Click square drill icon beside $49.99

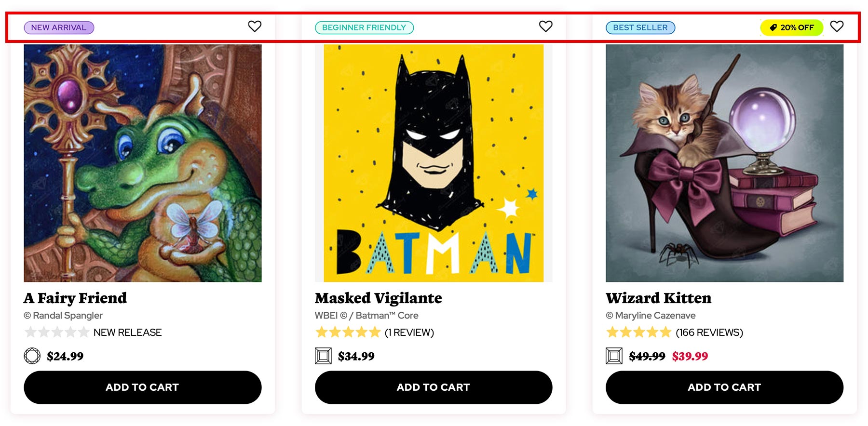click(x=614, y=356)
